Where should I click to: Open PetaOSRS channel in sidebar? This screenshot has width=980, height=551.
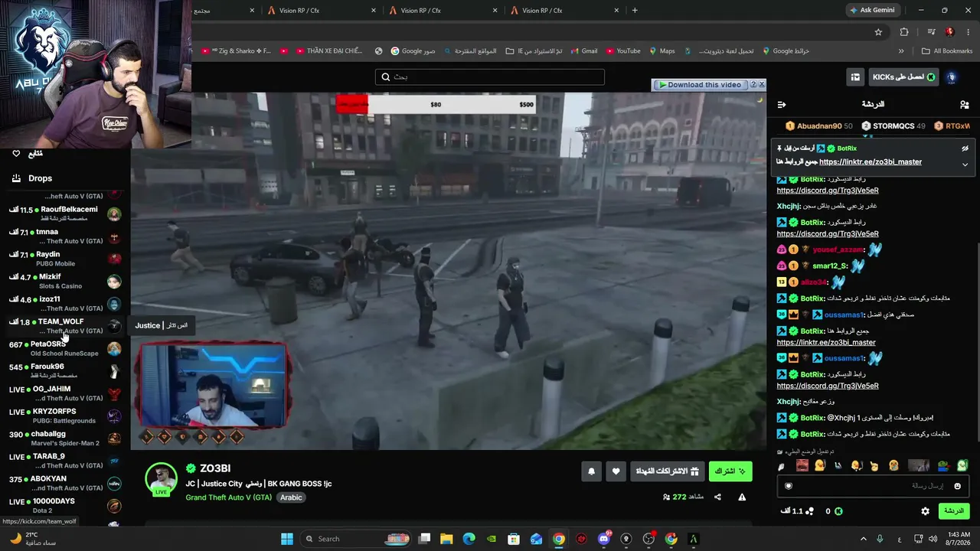pos(65,348)
